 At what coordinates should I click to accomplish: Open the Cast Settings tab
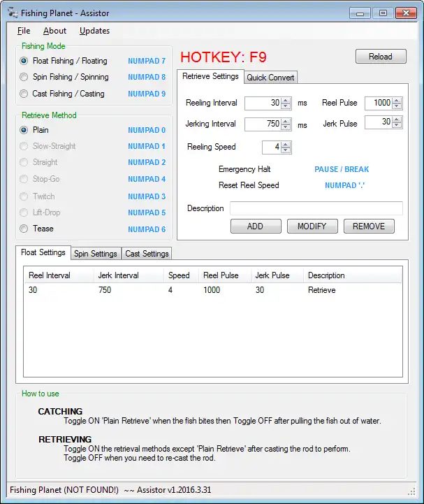click(147, 254)
